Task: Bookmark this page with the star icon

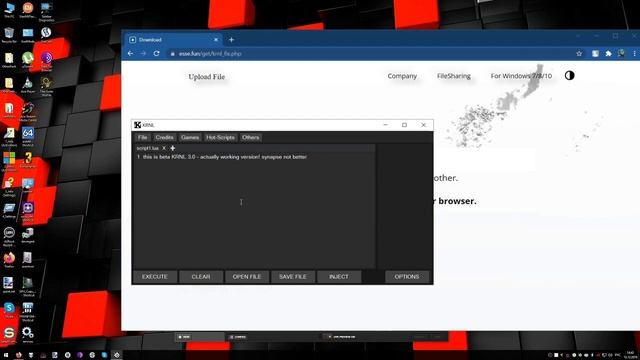Action: 579,53
